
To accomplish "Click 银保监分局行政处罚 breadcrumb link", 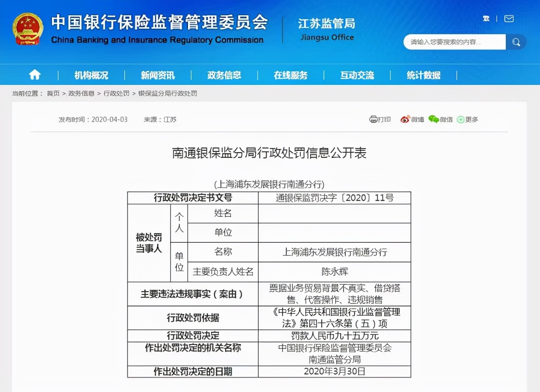I will (x=168, y=93).
